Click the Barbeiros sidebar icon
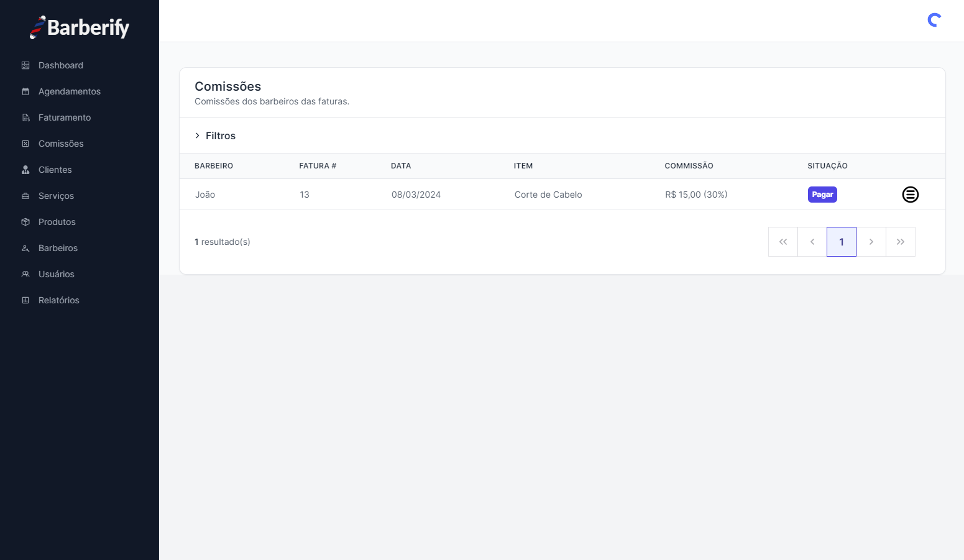Viewport: 964px width, 560px height. [x=25, y=248]
